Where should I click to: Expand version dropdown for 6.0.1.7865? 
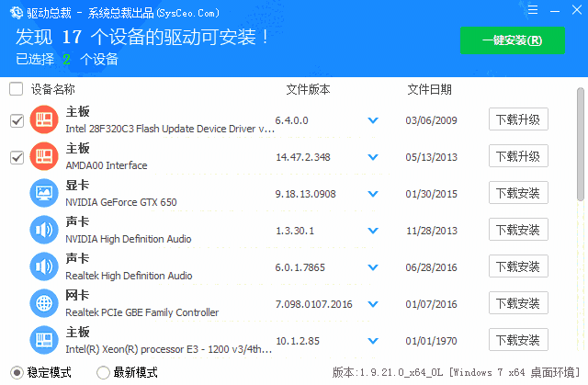click(x=373, y=267)
